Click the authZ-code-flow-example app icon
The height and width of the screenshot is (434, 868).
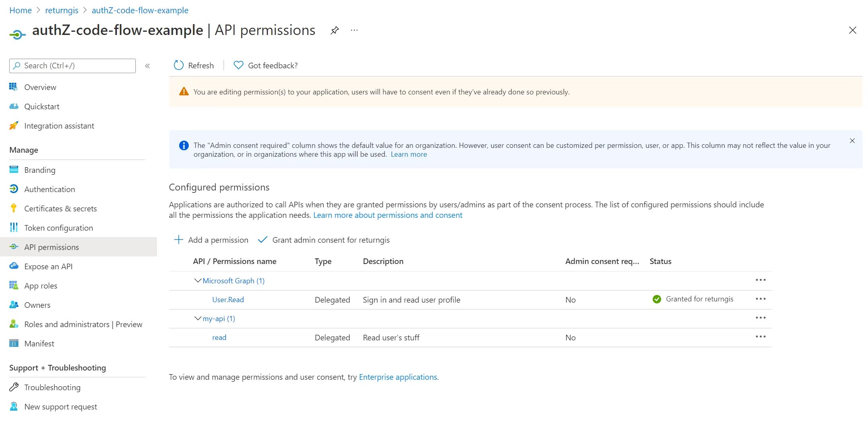17,35
